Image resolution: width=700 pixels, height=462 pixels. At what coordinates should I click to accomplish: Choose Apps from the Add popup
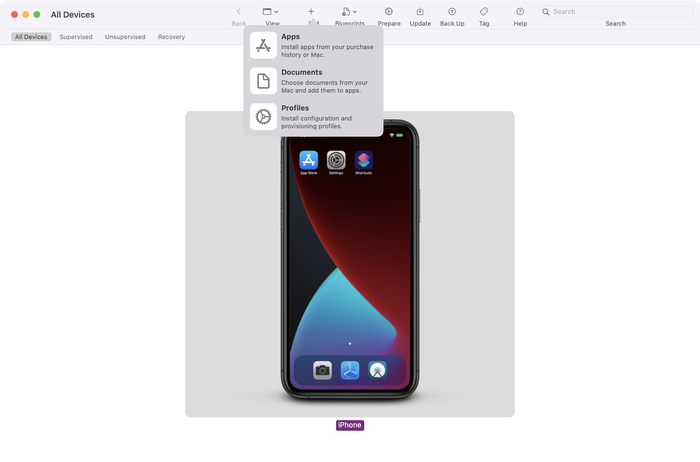[313, 45]
